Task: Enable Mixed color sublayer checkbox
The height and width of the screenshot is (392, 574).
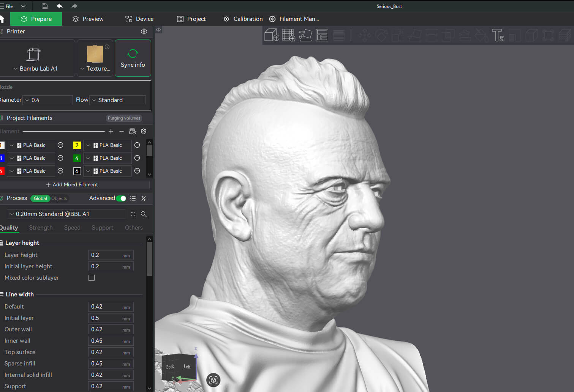Action: tap(92, 278)
